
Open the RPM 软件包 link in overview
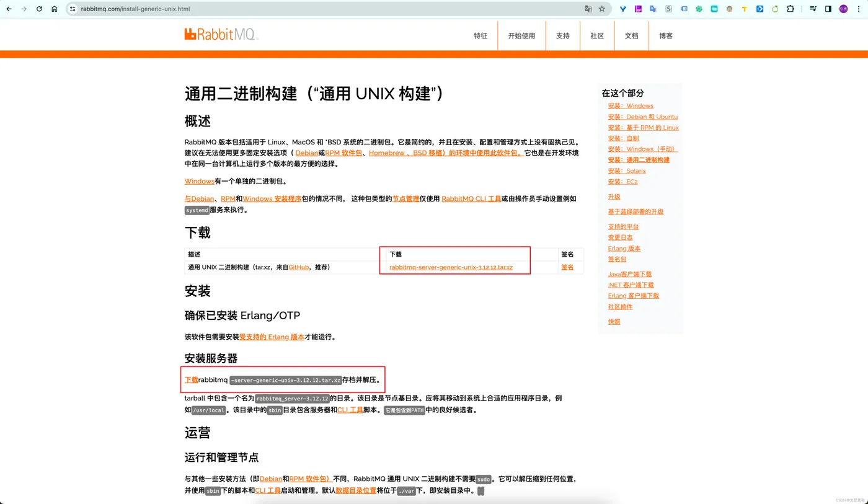pos(343,153)
